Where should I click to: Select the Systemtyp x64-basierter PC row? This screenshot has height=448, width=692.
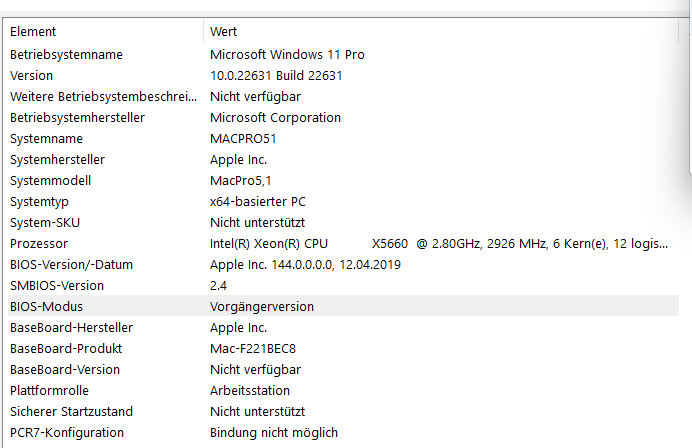343,201
